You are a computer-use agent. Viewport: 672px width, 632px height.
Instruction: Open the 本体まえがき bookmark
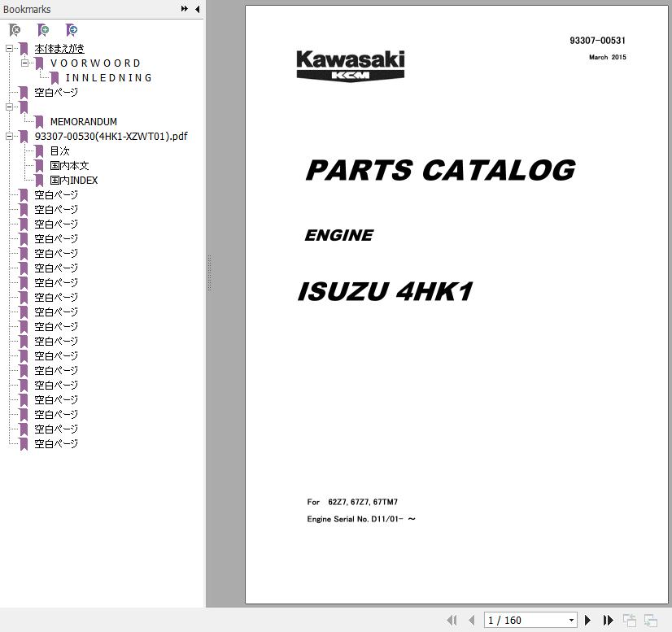[x=59, y=49]
